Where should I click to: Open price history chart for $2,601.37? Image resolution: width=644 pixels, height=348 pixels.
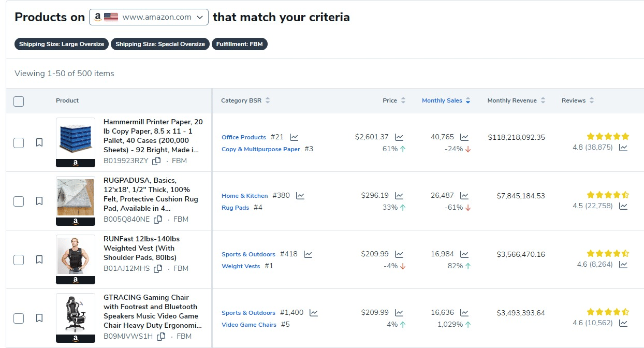(x=399, y=137)
